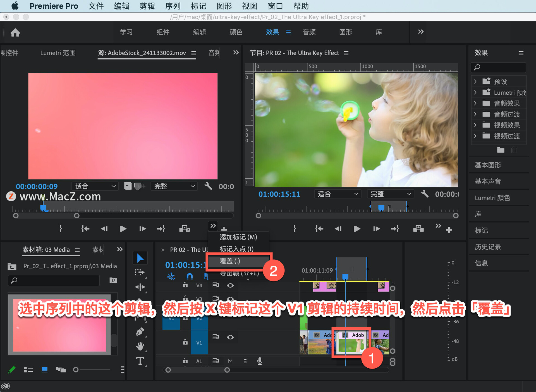Click Lift button in Program monitor

coord(418,229)
